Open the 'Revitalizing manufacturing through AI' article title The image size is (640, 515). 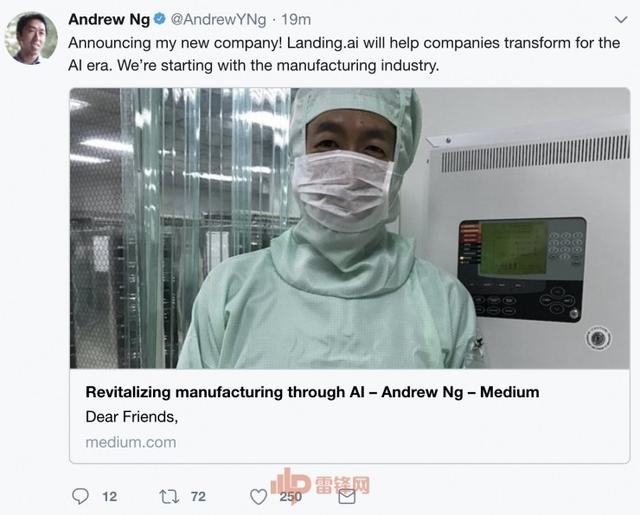(x=312, y=392)
